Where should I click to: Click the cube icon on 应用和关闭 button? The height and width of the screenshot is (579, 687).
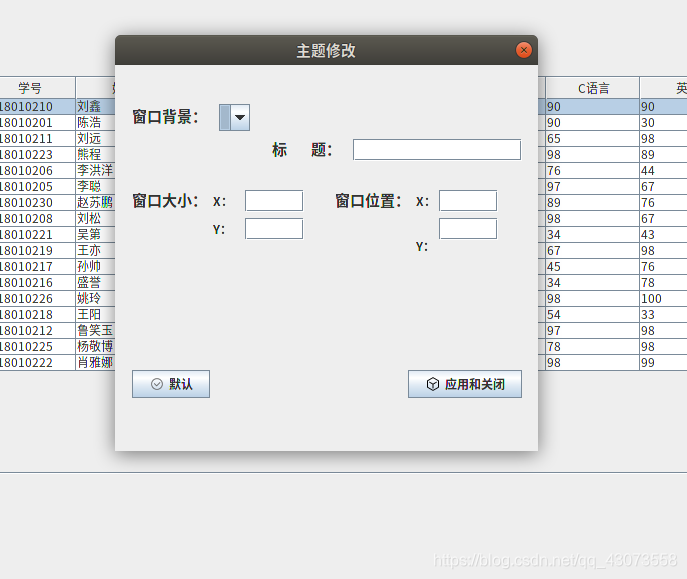click(x=432, y=384)
